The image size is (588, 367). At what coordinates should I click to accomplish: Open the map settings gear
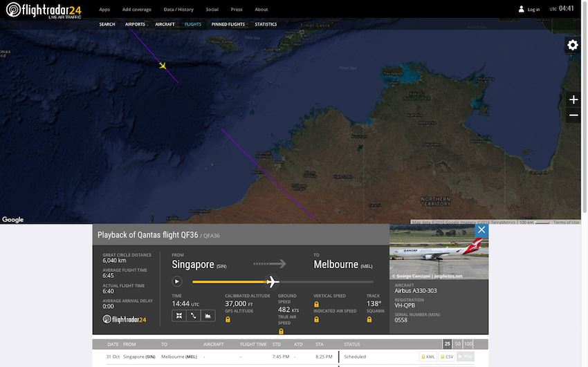pos(573,46)
